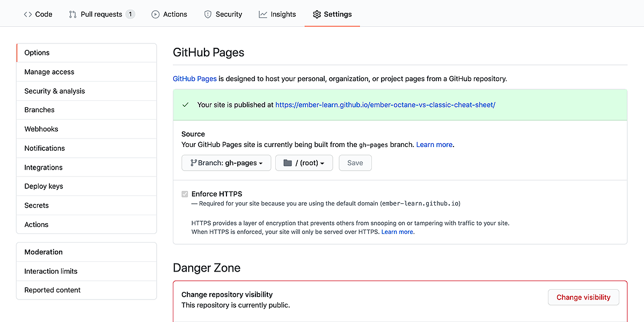Screen dimensions: 644x322
Task: Click the Change repository visibility label
Action: coord(227,295)
